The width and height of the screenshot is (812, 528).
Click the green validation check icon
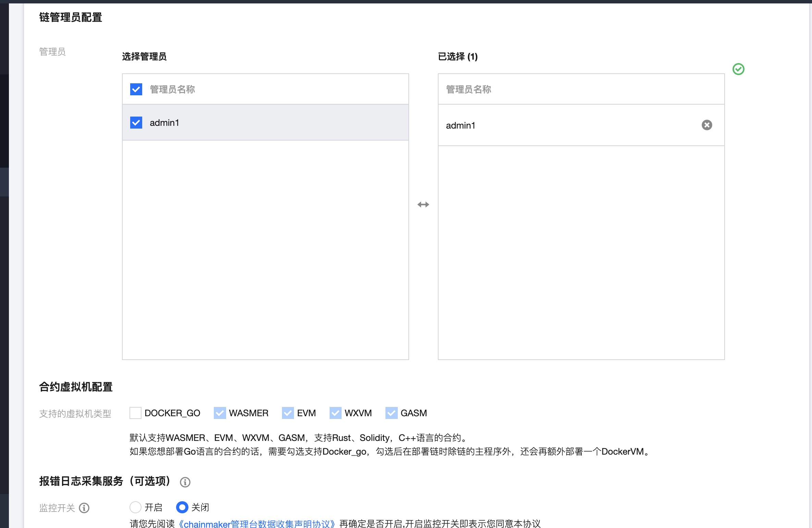pos(738,69)
